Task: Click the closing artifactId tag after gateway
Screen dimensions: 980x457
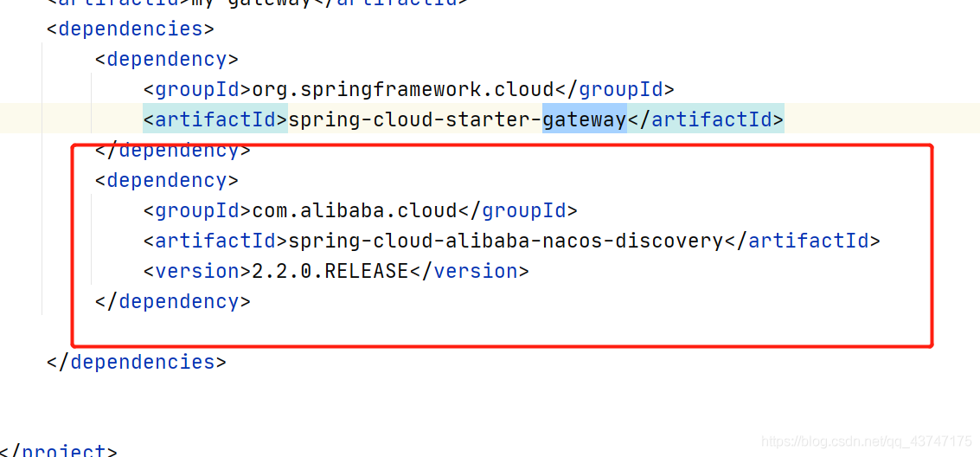Action: [705, 119]
